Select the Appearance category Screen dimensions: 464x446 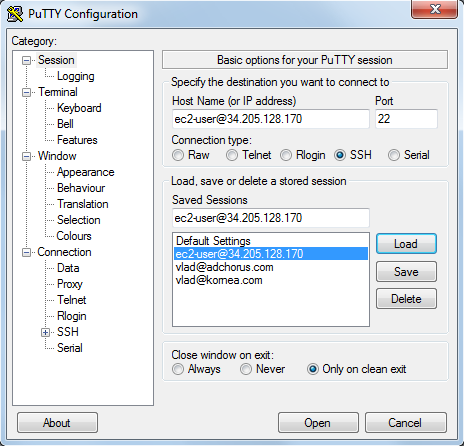point(86,172)
